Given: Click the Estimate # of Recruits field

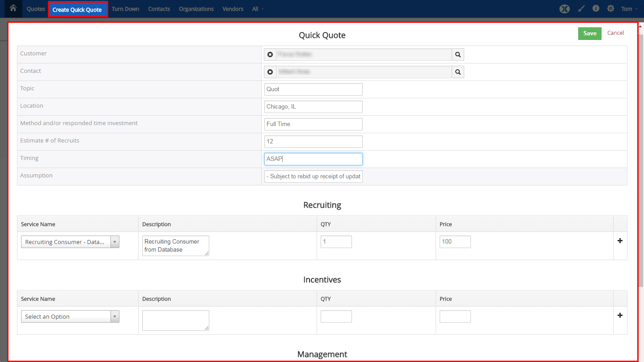Looking at the screenshot, I should tap(314, 142).
